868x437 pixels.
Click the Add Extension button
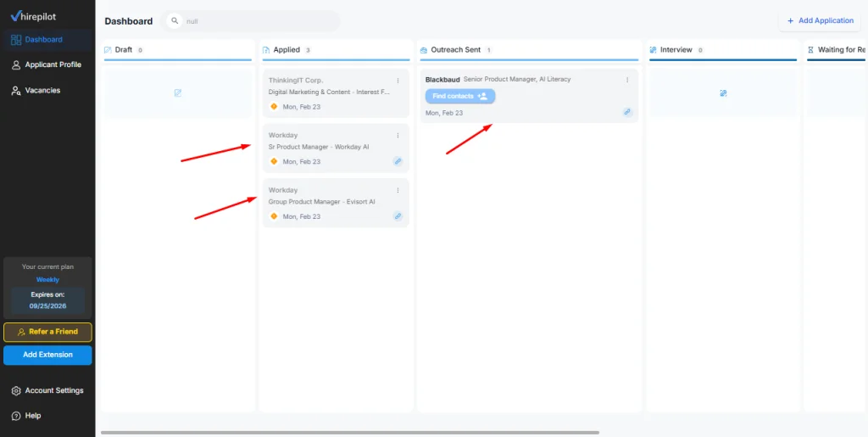point(47,355)
